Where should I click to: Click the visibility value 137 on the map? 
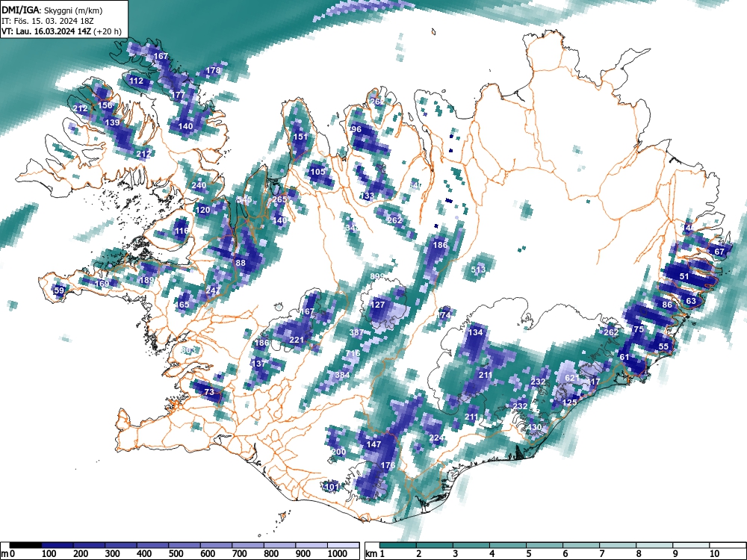(258, 364)
